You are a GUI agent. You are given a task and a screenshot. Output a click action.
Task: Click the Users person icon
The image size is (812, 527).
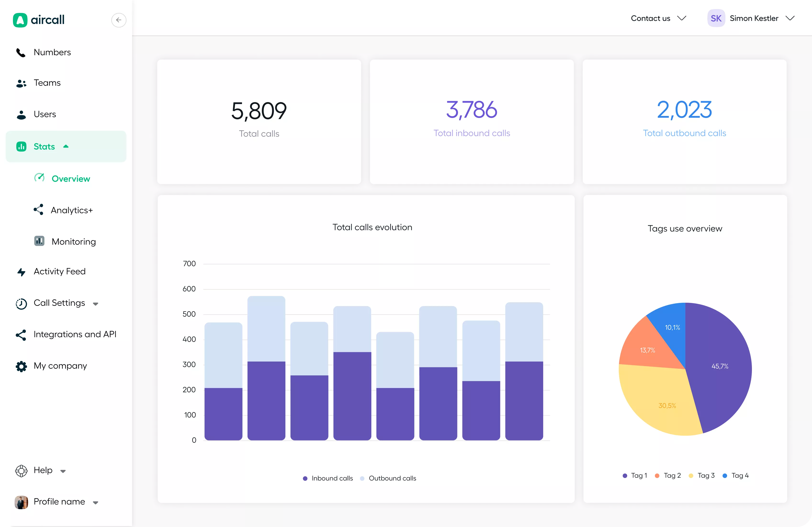pos(21,115)
